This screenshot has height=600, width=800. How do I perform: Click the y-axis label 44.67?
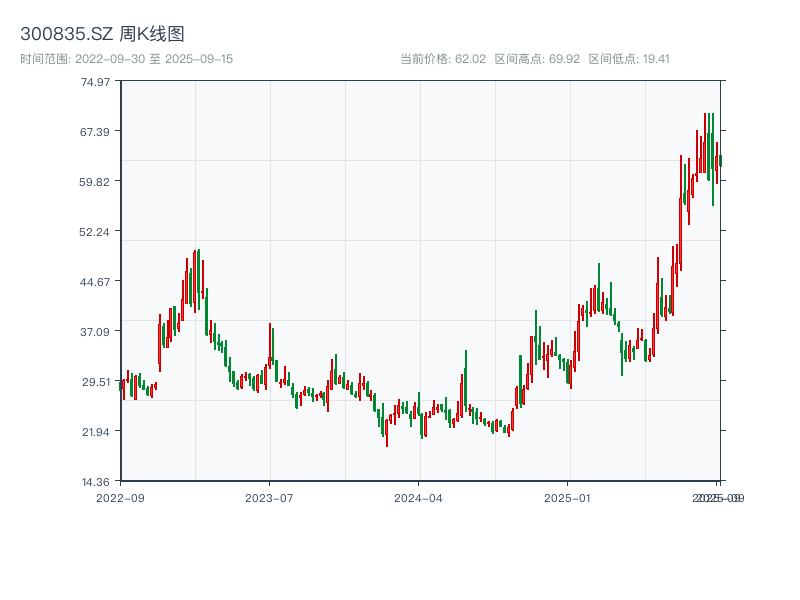point(94,282)
